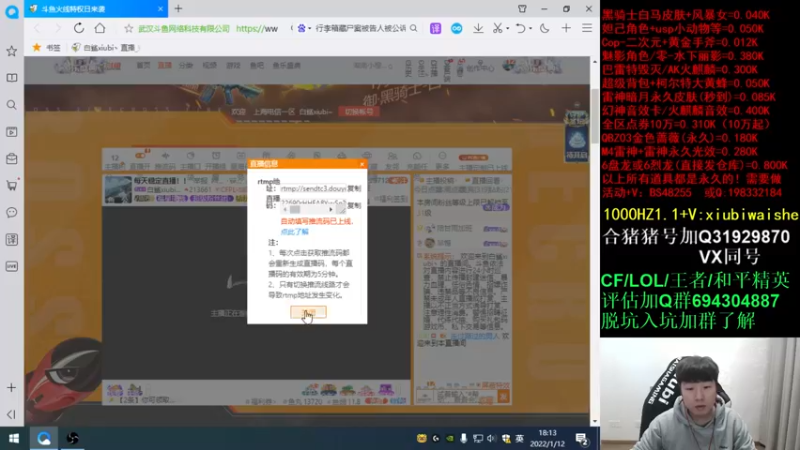Click the red switch-account button in banner

(x=359, y=112)
